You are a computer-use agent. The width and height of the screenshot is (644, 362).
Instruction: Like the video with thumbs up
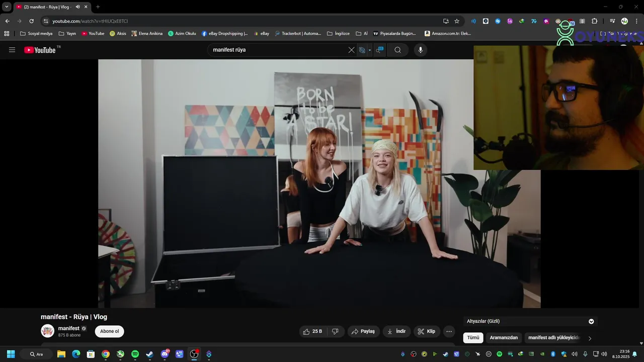tap(312, 331)
